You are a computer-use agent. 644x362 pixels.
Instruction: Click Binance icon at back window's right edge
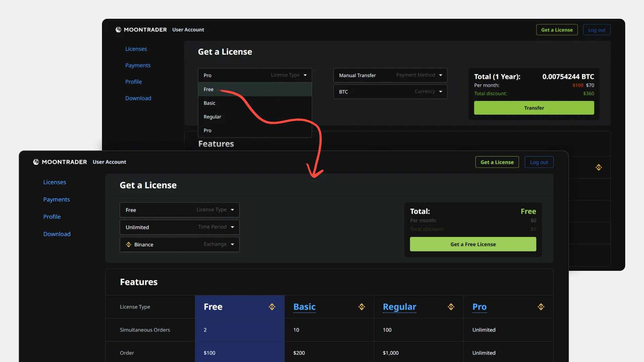click(x=599, y=167)
